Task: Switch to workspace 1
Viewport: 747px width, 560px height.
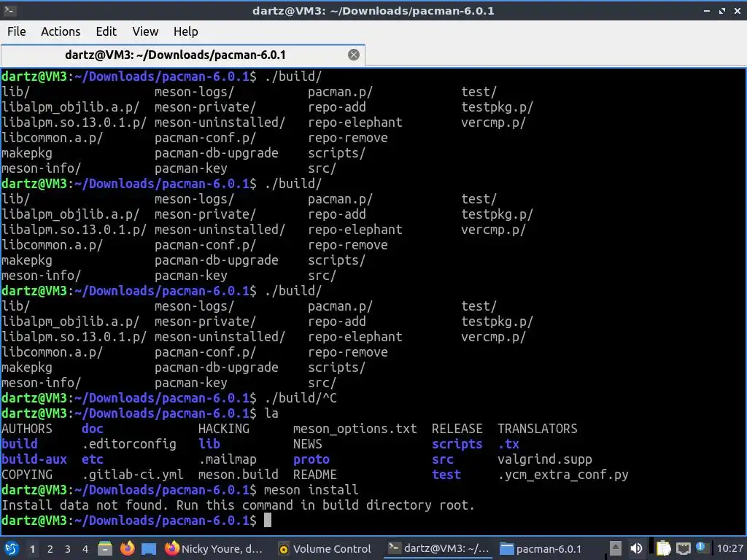Action: (x=32, y=549)
